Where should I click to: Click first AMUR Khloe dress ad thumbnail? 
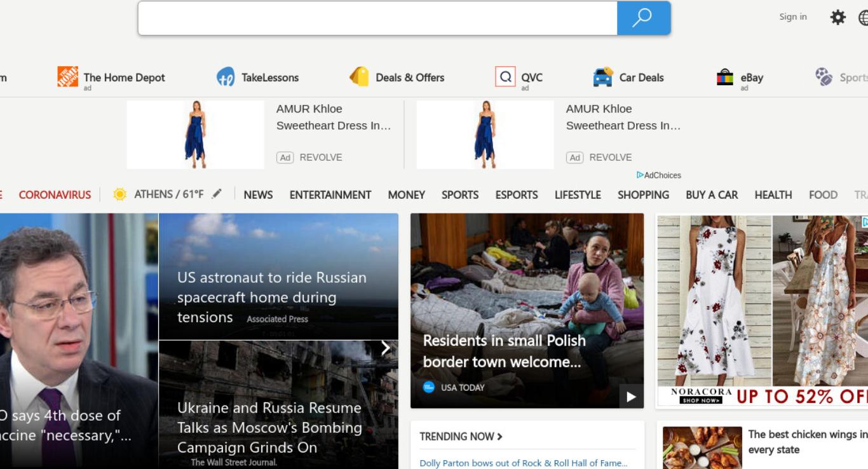(195, 135)
